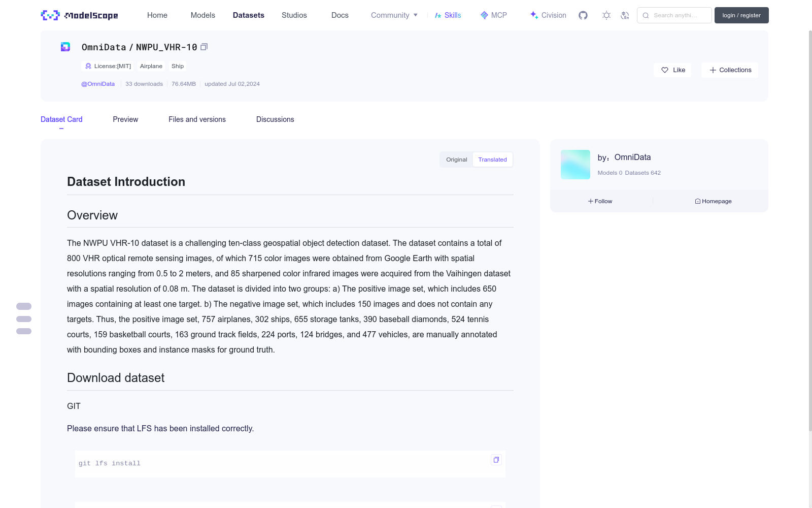This screenshot has width=812, height=508.
Task: Open the GitHub icon link
Action: click(583, 15)
